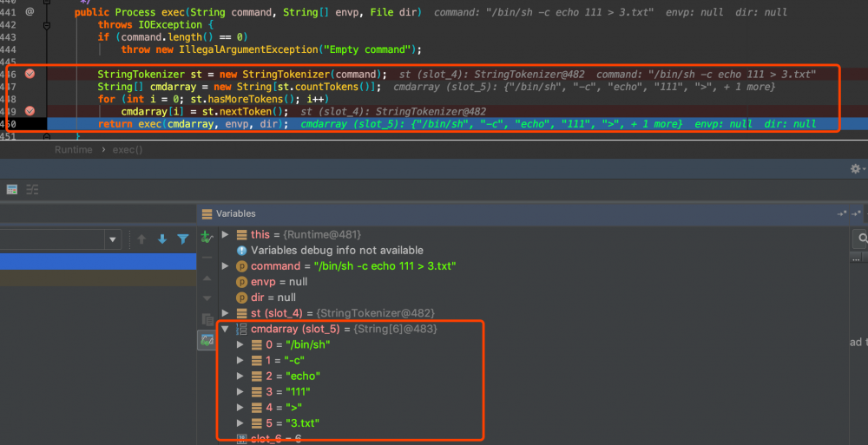
Task: Click the Trace Current Stream Chain icon
Action: point(33,189)
